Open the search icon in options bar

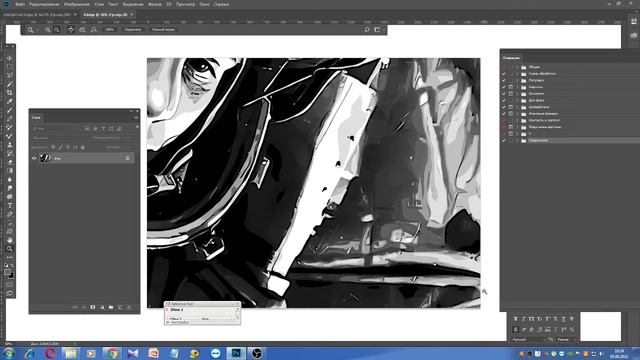[x=367, y=30]
